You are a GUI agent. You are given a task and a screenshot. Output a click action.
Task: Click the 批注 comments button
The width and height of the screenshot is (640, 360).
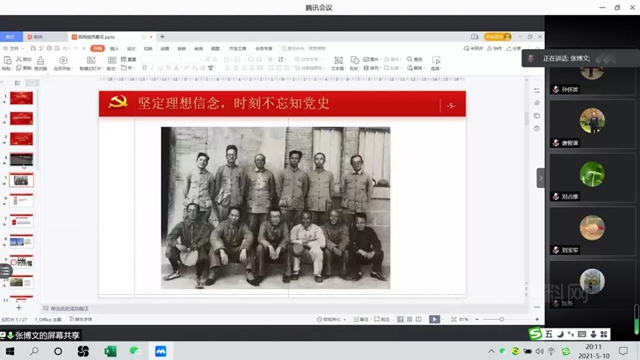(382, 319)
